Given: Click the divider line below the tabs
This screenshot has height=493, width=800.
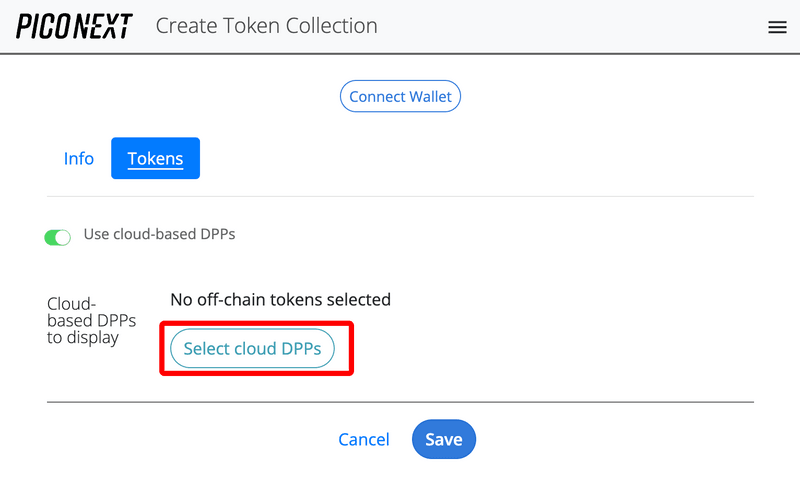Looking at the screenshot, I should [x=400, y=197].
